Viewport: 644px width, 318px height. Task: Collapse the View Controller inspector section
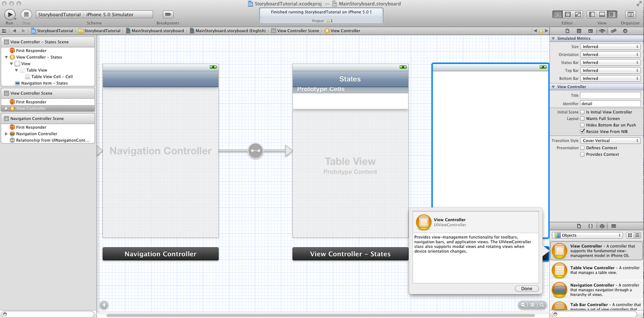(553, 87)
